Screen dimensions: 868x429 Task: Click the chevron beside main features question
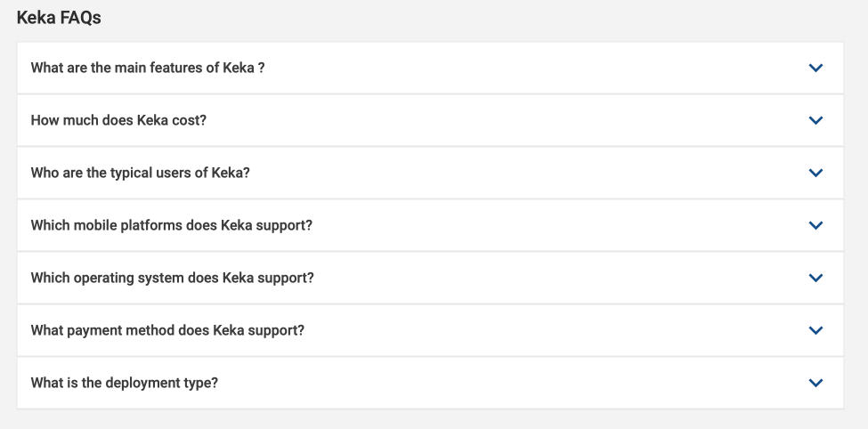point(815,68)
